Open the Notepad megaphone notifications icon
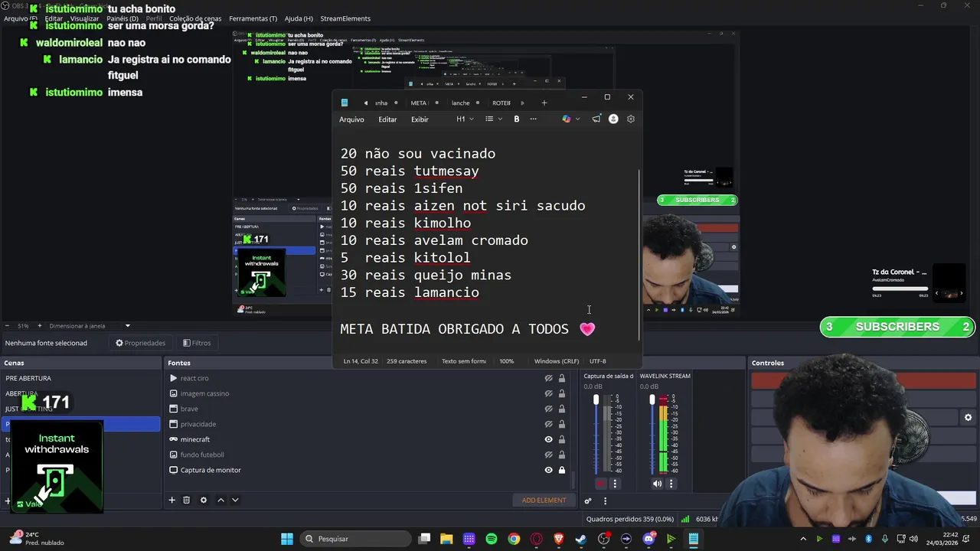 click(x=596, y=119)
